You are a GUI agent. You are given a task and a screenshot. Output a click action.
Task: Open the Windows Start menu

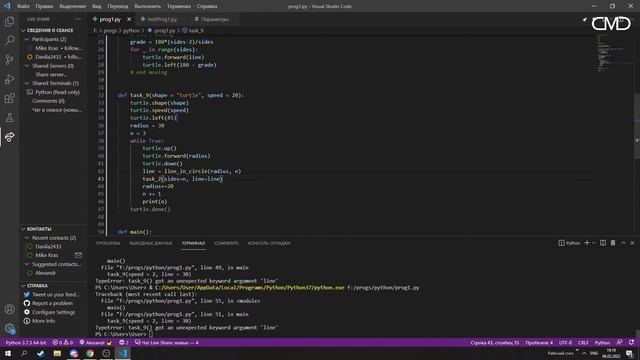8,353
